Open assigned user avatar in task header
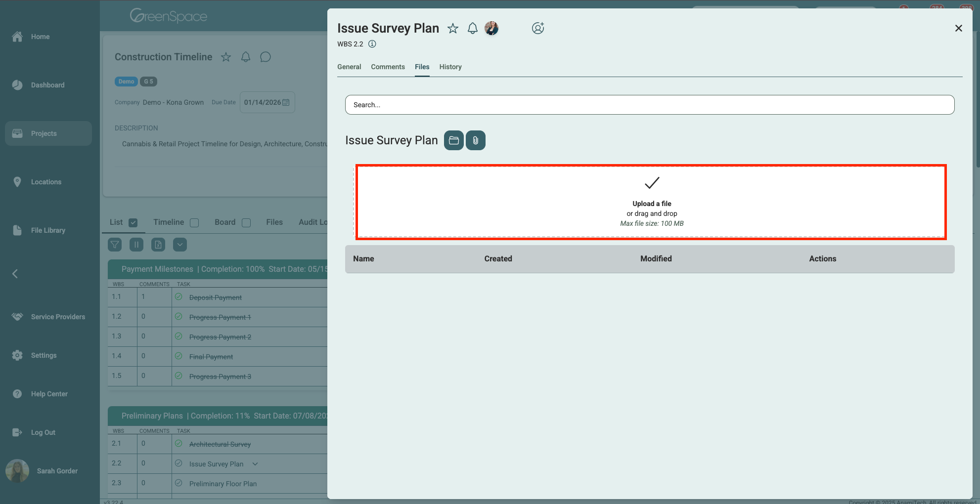Screen dimensions: 980x504 pos(491,28)
